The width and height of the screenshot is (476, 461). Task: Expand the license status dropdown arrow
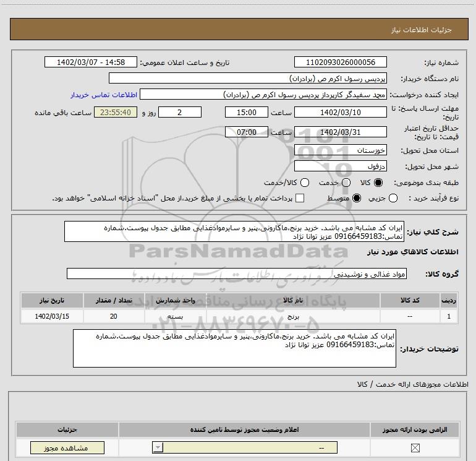click(x=158, y=447)
